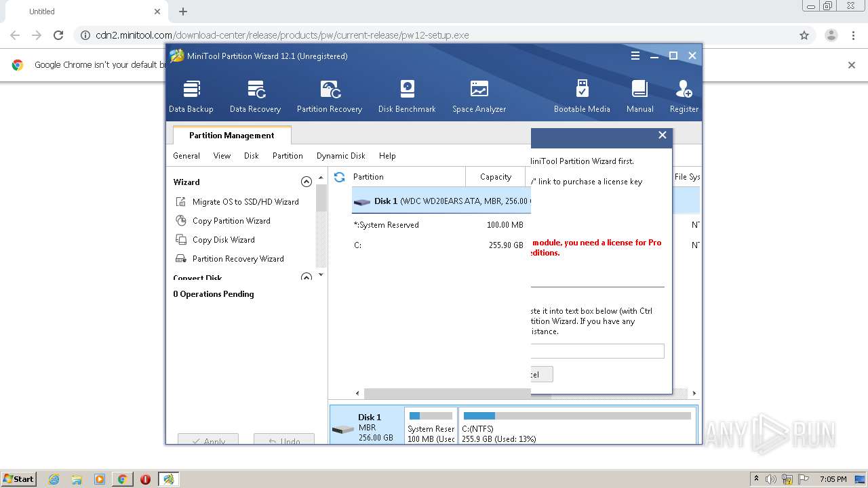Sort by the Capacity column header
The height and width of the screenshot is (488, 868).
(x=496, y=177)
